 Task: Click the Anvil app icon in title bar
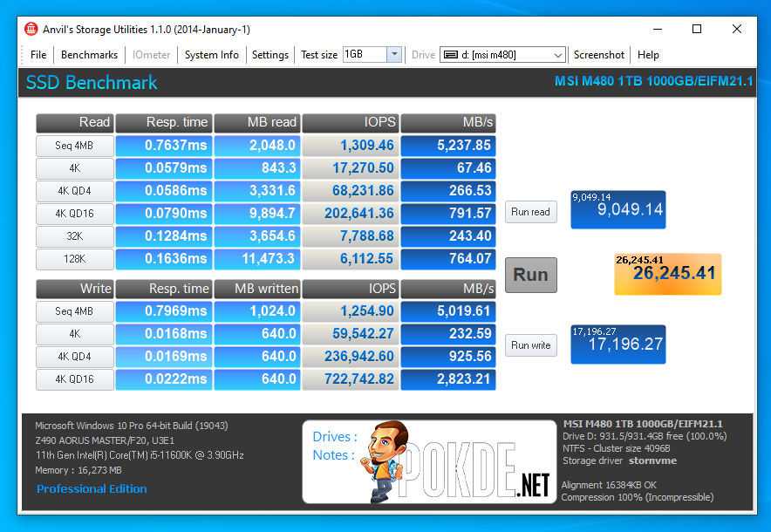coord(31,29)
